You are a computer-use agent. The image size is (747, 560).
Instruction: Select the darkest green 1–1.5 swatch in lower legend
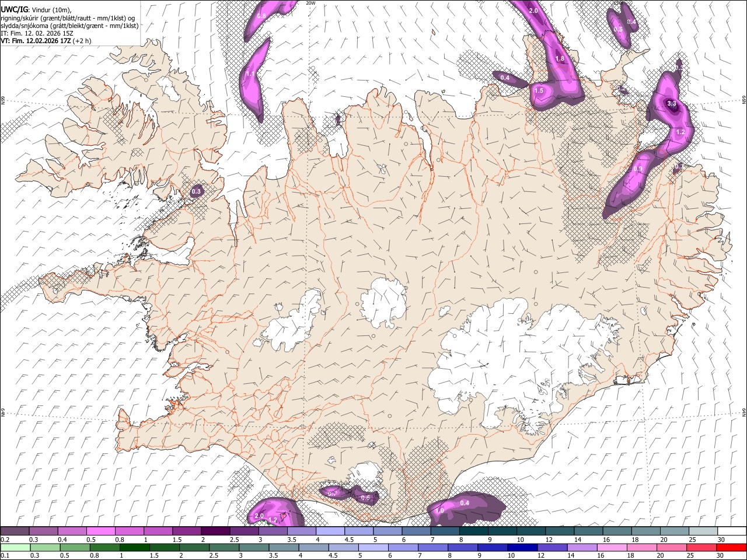tap(134, 547)
